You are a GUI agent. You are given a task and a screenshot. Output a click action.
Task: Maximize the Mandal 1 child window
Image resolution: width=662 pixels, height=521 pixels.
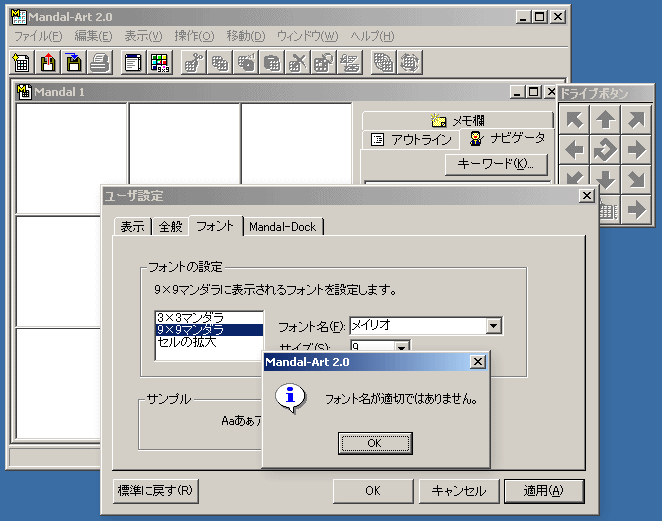click(x=533, y=92)
